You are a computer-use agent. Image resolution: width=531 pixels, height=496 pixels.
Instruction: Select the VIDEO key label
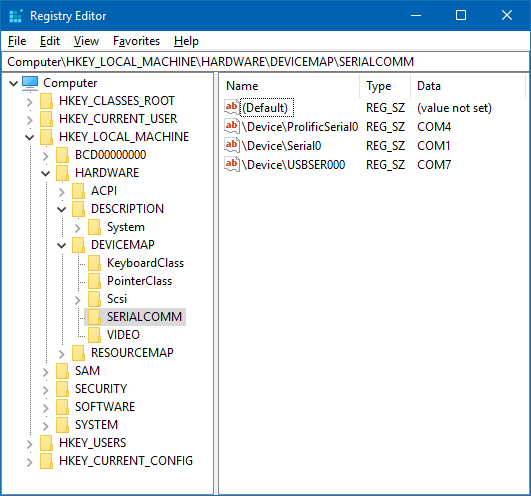click(x=123, y=335)
